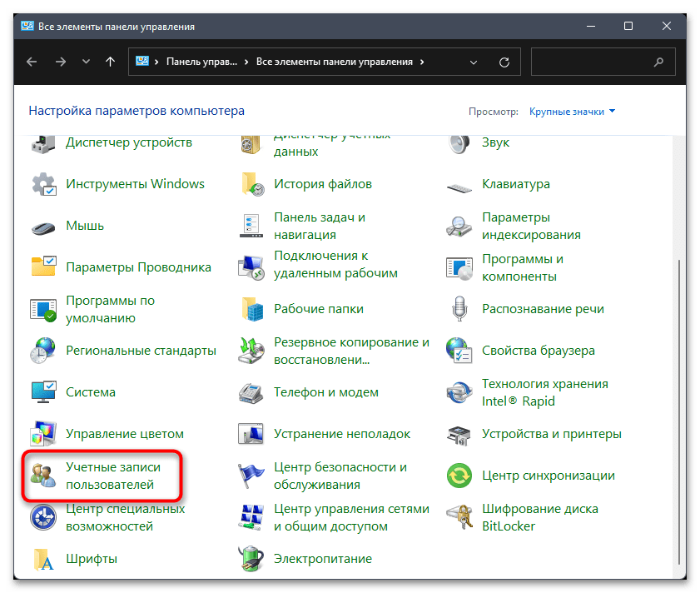Expand the address bar history chevron
The image size is (700, 593).
click(x=474, y=62)
